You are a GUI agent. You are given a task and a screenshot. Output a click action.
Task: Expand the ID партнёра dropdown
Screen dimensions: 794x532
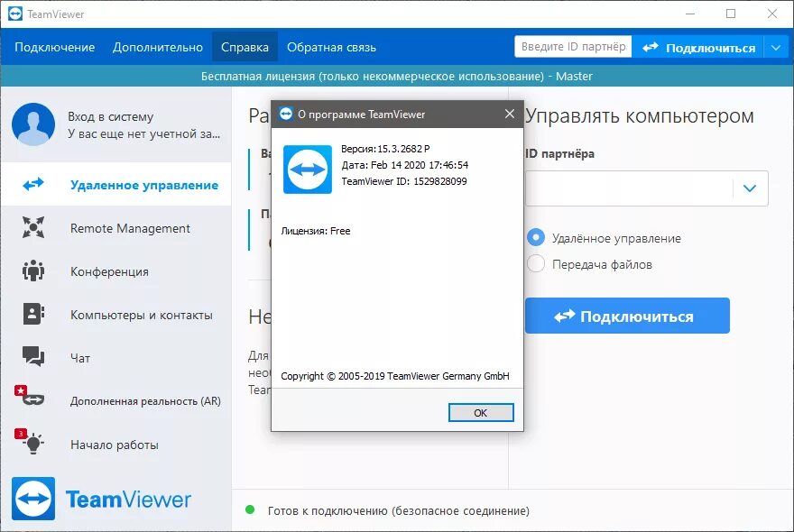(748, 188)
